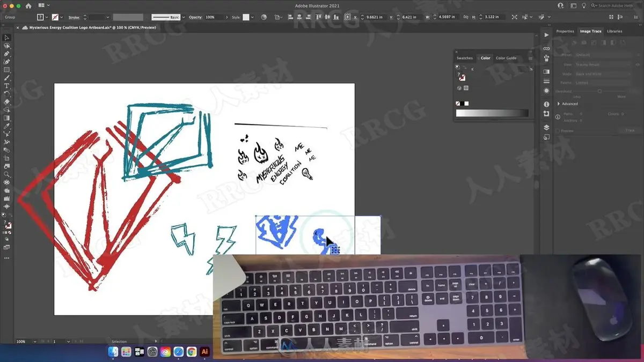Select the Eyedropper tool

[7, 126]
